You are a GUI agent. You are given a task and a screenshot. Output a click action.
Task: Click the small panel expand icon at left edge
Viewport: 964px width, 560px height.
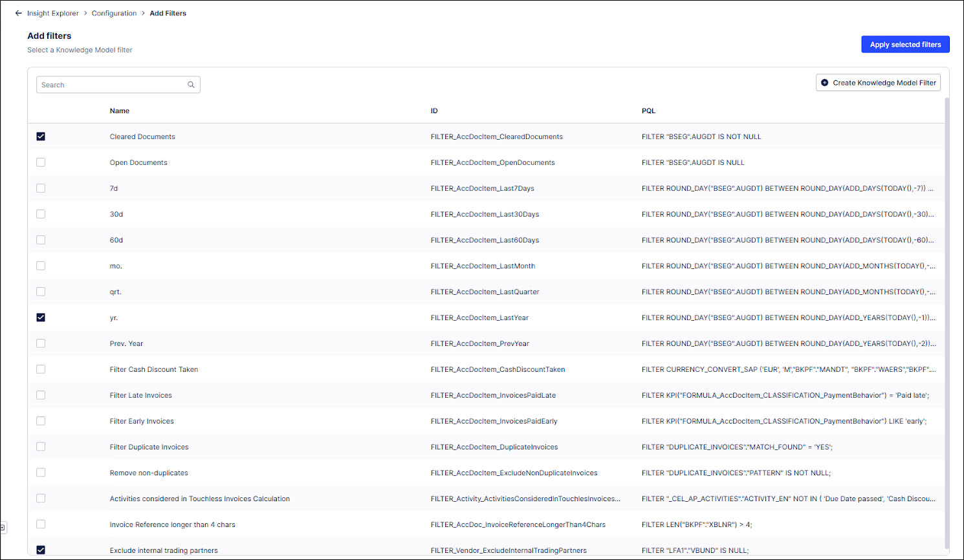(x=3, y=528)
